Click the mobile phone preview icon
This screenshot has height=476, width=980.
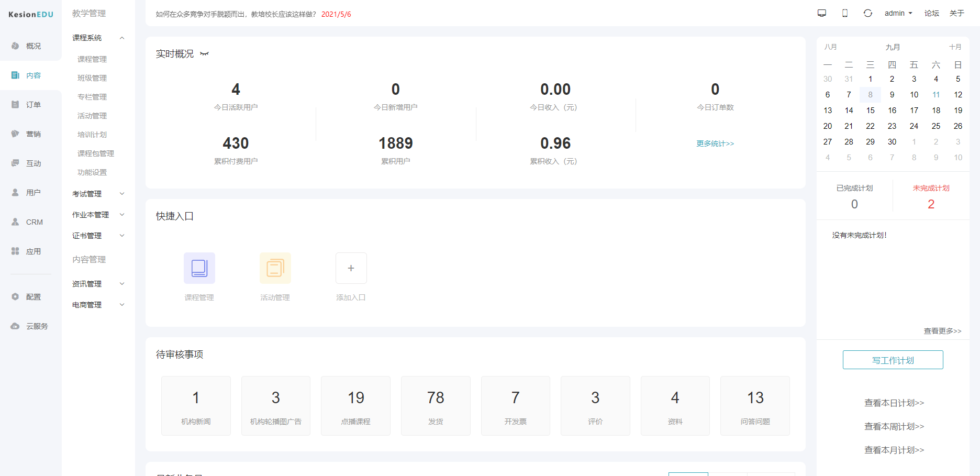click(x=845, y=13)
